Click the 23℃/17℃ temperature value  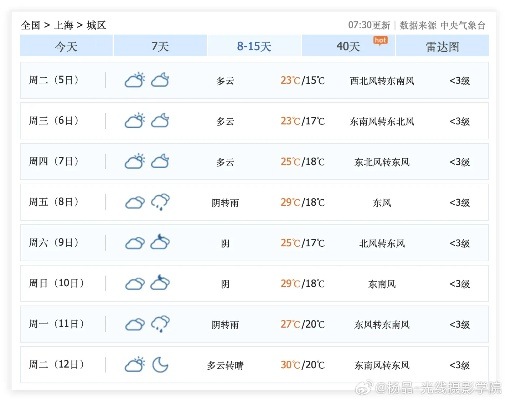(x=302, y=121)
